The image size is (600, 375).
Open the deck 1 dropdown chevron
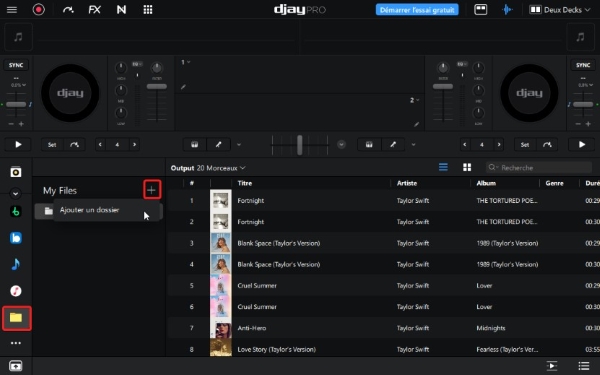coord(189,62)
